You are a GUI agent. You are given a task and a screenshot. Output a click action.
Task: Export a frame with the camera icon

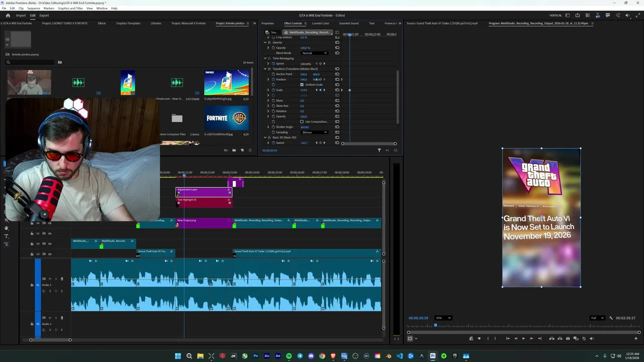568,338
